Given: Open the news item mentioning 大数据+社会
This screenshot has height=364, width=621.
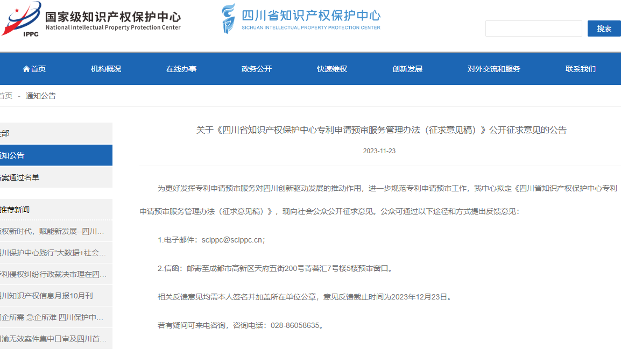Looking at the screenshot, I should coord(54,253).
